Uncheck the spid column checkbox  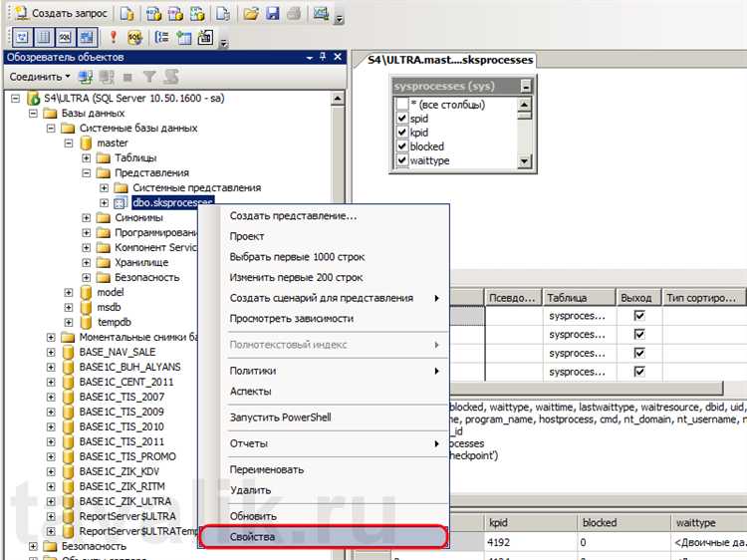401,119
